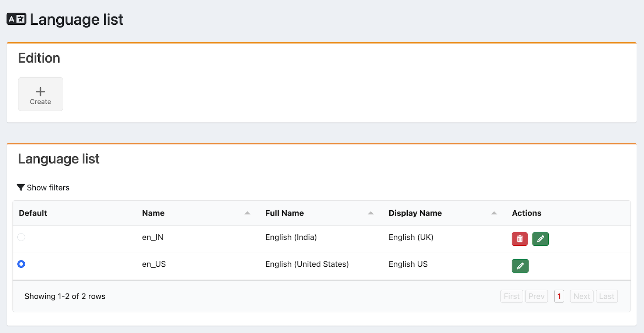Set en_IN as default language
Screen dimensions: 644x333
(21, 237)
